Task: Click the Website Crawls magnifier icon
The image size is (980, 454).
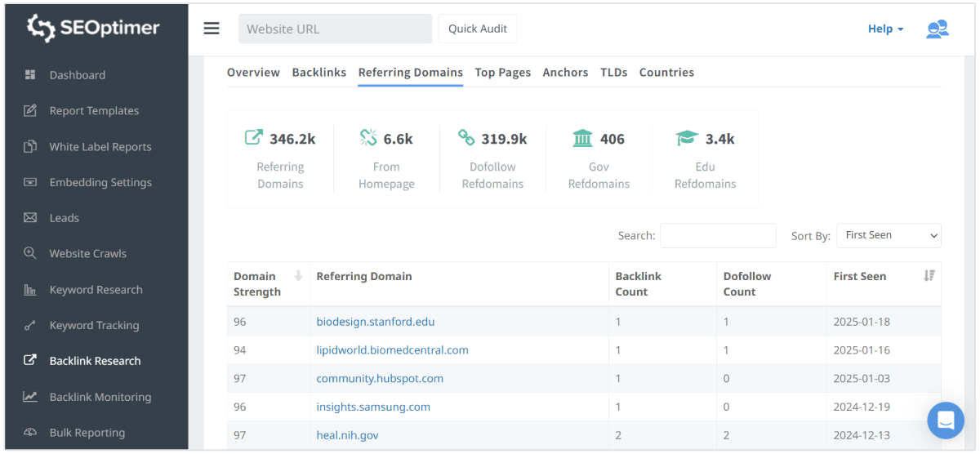Action: point(30,253)
